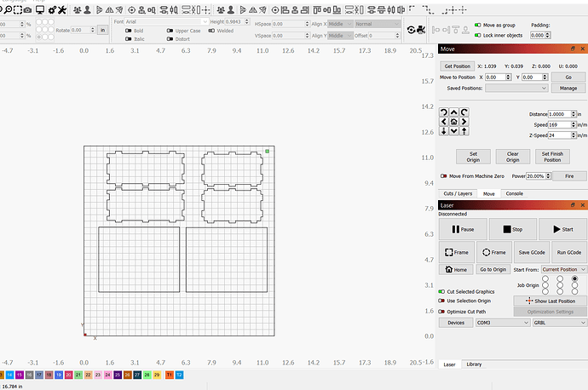Viewport: 588px width, 390px height.
Task: Click the Fire button
Action: tap(569, 176)
